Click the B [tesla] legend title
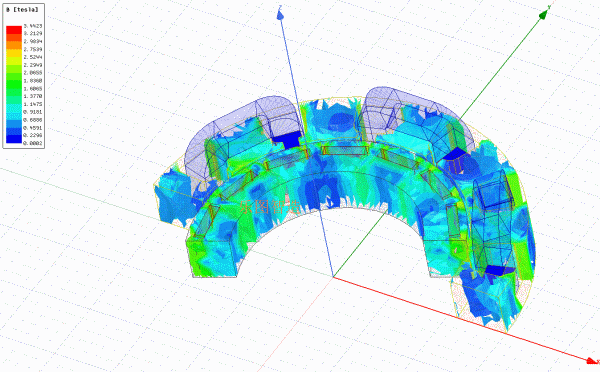The image size is (600, 372). (23, 10)
